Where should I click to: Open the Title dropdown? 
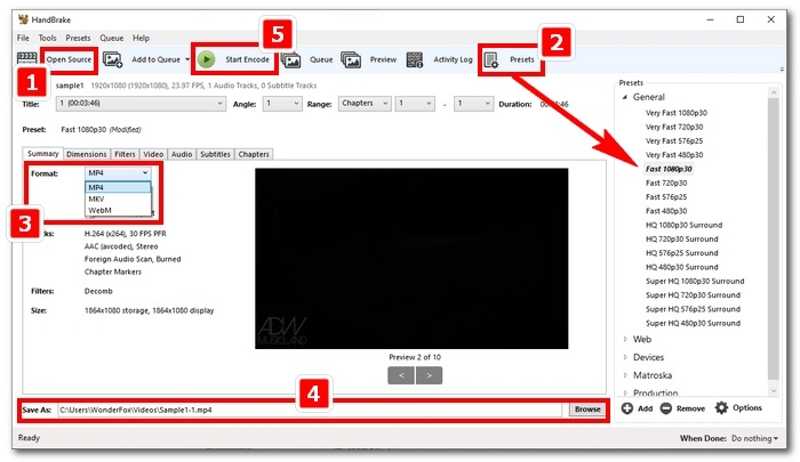click(x=141, y=104)
